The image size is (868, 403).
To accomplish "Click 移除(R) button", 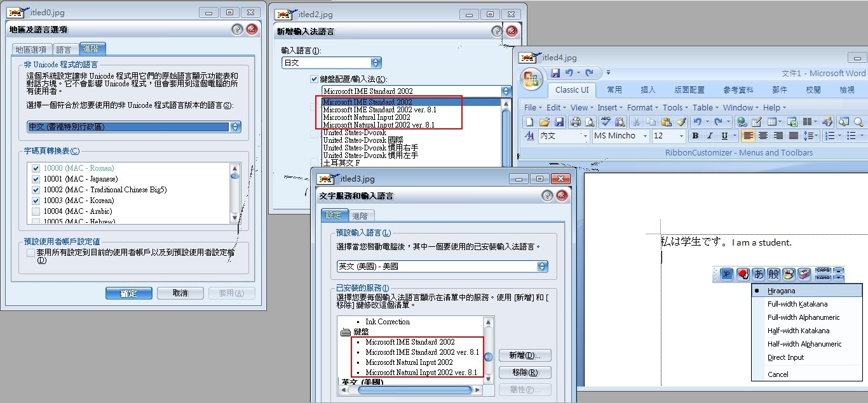I will tap(525, 373).
